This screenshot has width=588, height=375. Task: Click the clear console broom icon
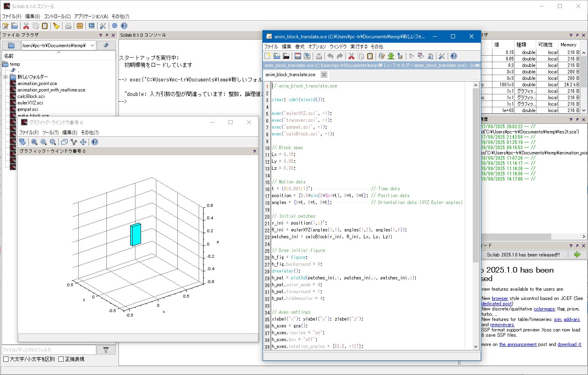tap(56, 26)
